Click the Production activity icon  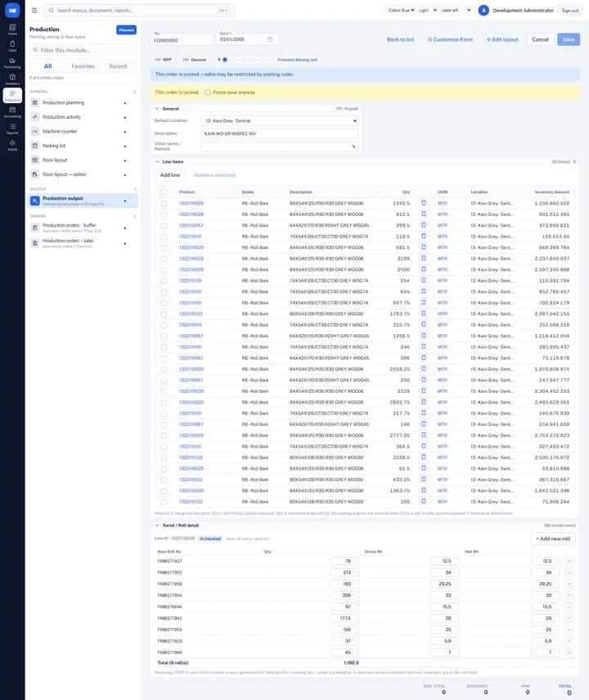click(x=35, y=117)
